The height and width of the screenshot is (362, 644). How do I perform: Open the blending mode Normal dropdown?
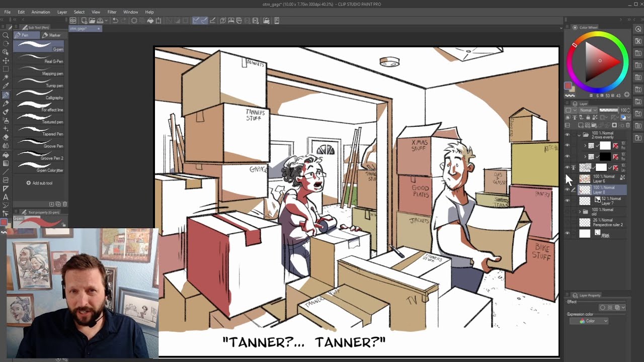[x=588, y=110]
